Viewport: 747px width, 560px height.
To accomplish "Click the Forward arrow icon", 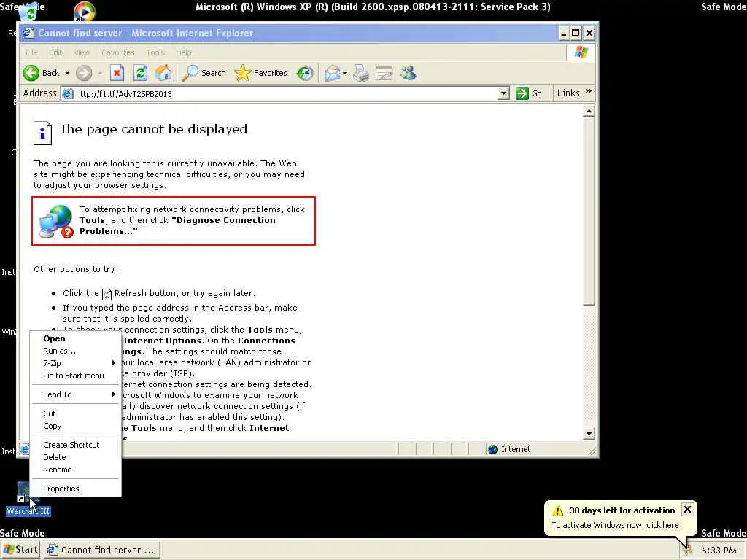I will (84, 73).
